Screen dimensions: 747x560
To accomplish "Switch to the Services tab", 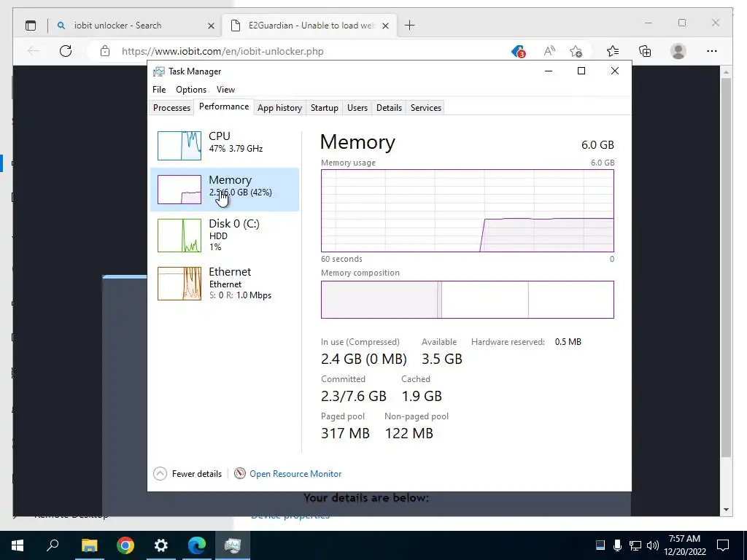I will click(425, 108).
